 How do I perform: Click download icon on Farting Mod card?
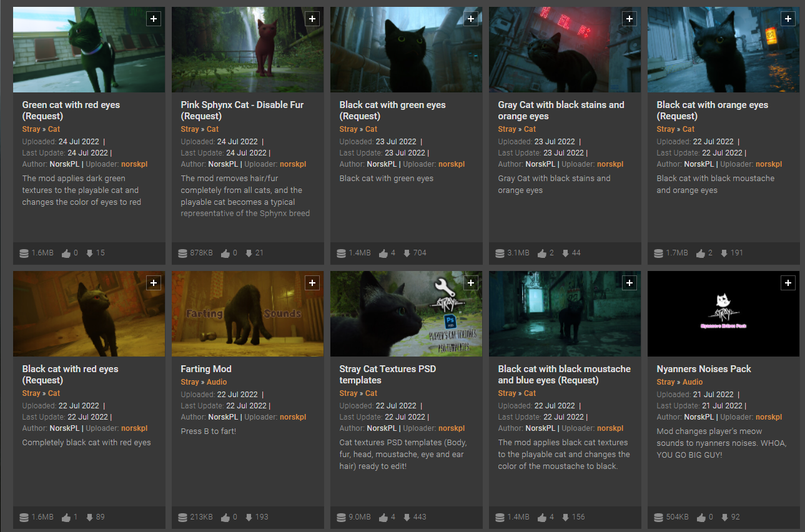pyautogui.click(x=248, y=518)
